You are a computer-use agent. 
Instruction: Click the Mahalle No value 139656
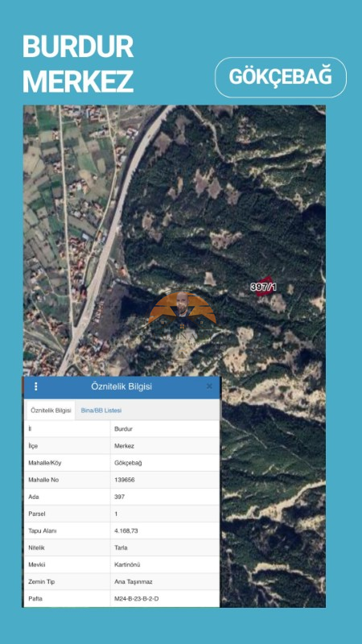(125, 480)
